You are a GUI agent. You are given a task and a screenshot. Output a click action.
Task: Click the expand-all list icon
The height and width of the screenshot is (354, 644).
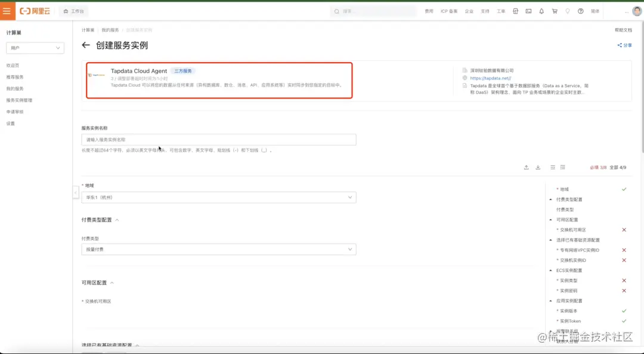point(563,167)
